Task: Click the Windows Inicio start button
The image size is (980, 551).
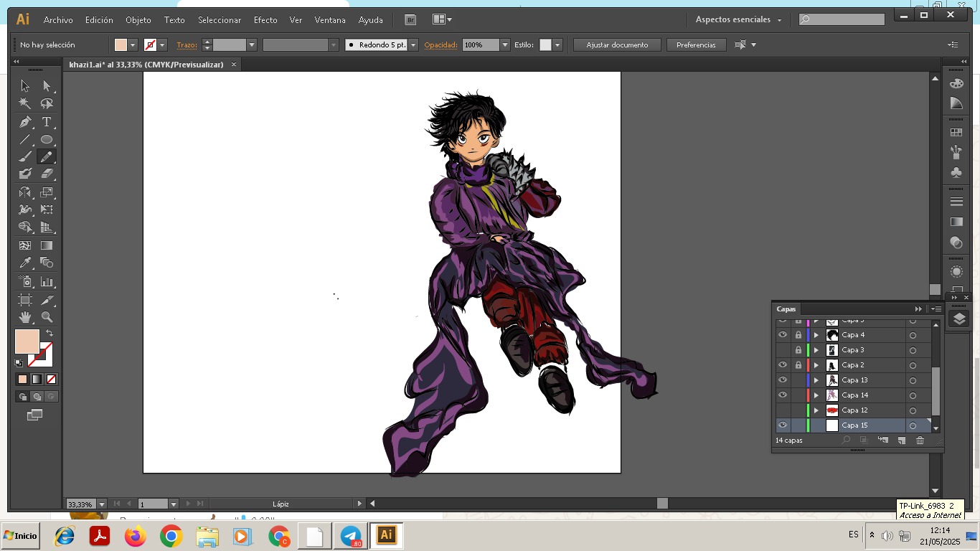Action: tap(20, 536)
